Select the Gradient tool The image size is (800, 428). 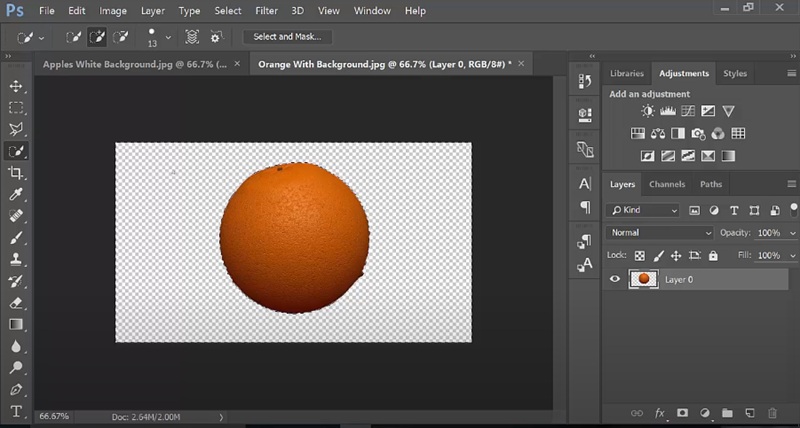(16, 324)
